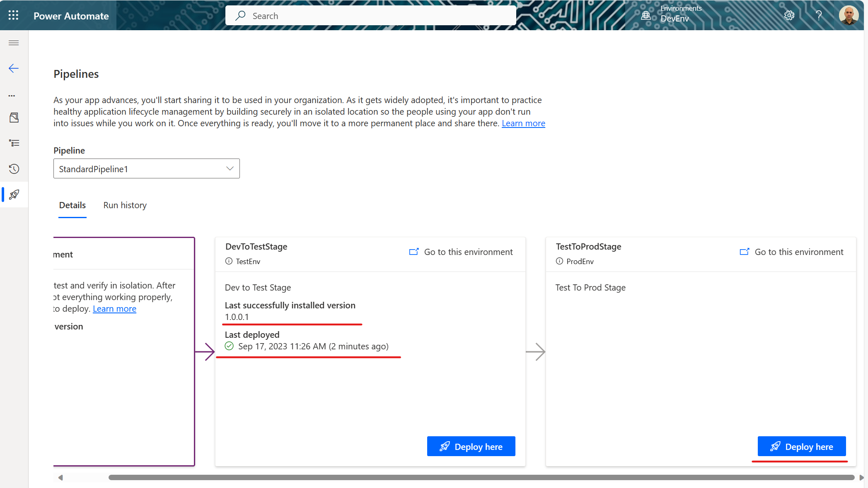Select the Details tab

point(73,205)
